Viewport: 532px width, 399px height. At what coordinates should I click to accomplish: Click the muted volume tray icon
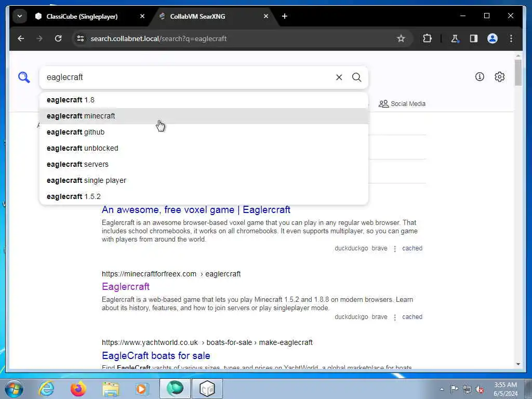pyautogui.click(x=480, y=389)
